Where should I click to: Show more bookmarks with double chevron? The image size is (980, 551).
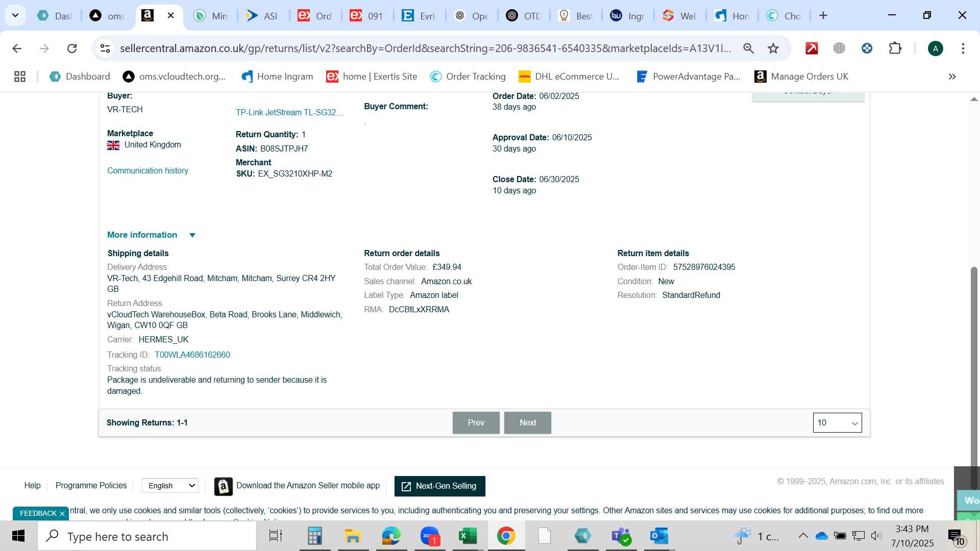952,77
